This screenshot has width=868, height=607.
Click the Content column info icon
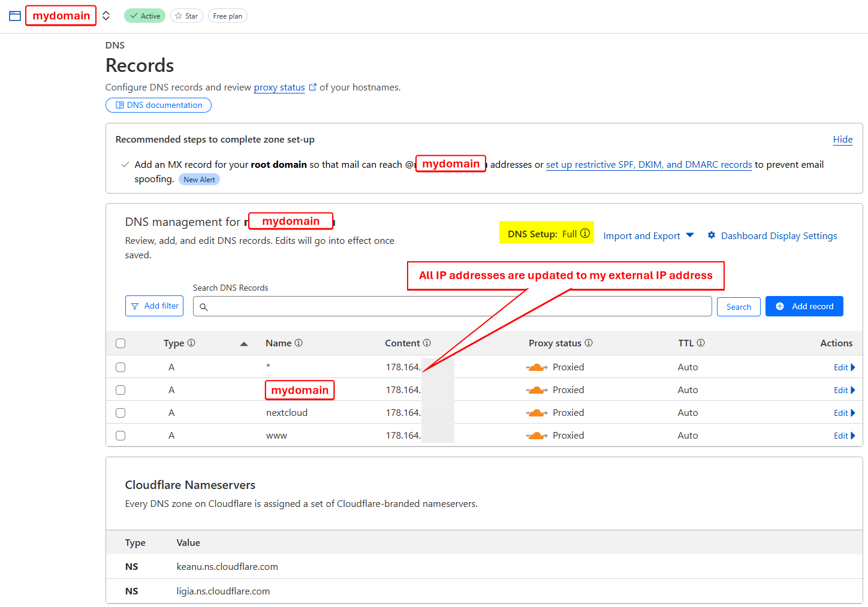[427, 343]
